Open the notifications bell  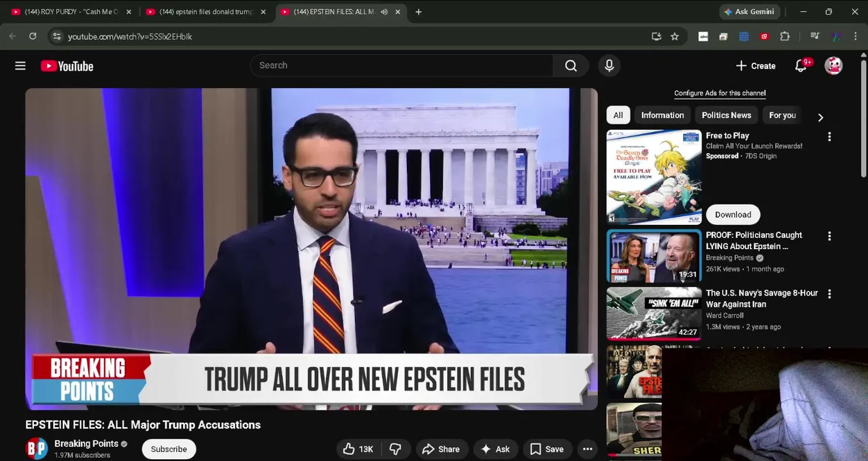pyautogui.click(x=801, y=65)
